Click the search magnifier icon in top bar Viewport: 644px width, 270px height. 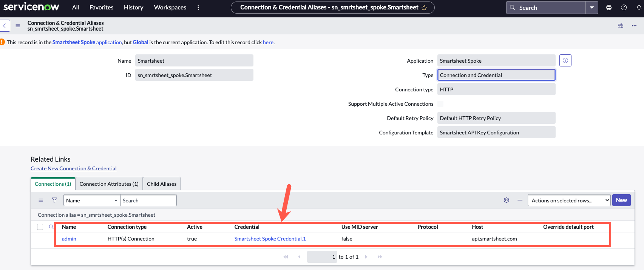[x=513, y=8]
